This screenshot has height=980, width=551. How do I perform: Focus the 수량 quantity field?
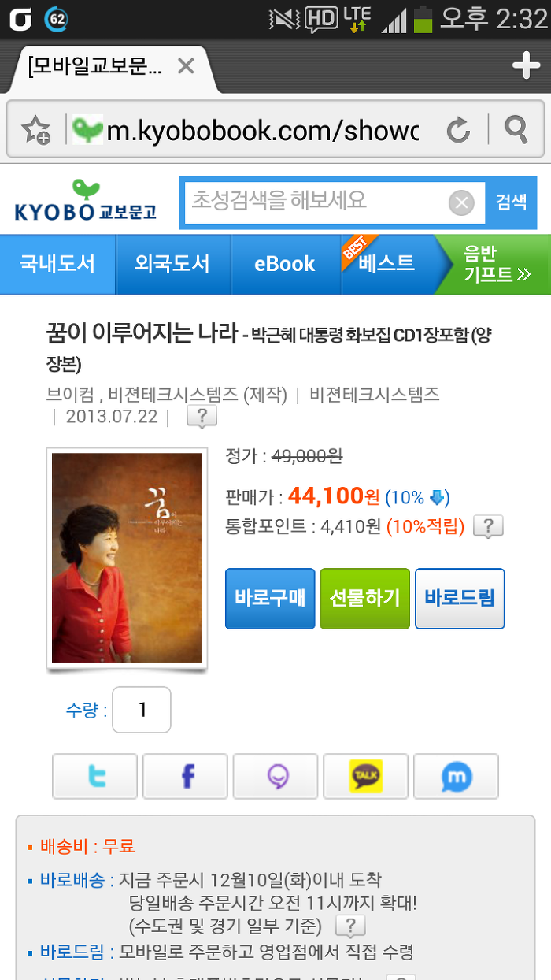[x=142, y=710]
